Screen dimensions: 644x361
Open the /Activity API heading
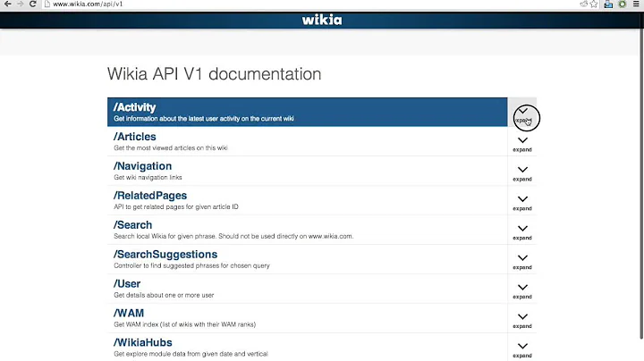[x=135, y=107]
